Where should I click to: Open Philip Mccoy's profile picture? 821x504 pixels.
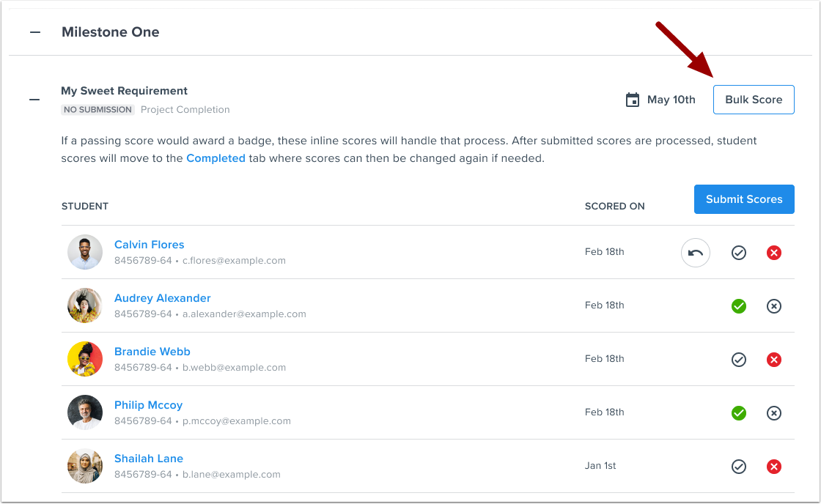pos(84,412)
